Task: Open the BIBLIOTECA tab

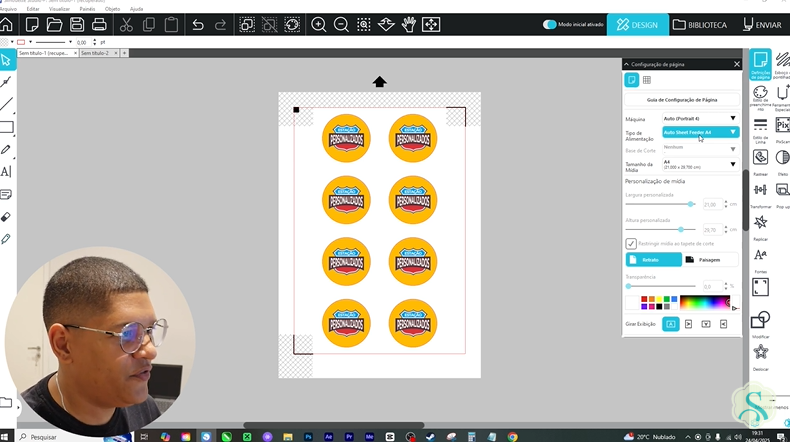Action: pyautogui.click(x=700, y=24)
